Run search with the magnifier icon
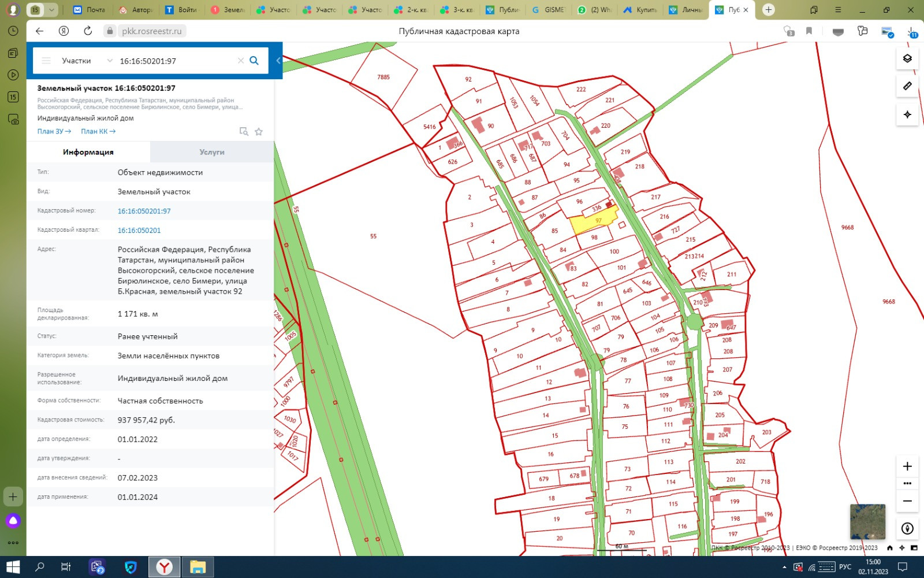Screen dimensions: 924x578 click(254, 61)
